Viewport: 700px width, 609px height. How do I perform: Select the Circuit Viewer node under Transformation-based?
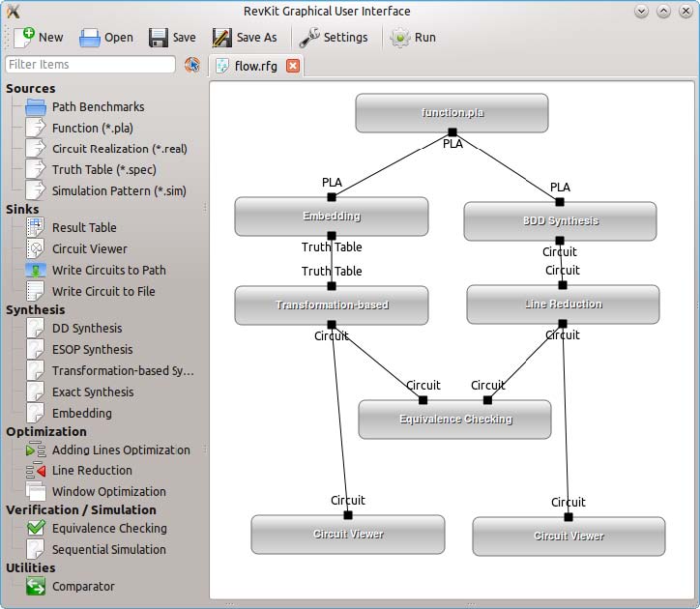348,535
